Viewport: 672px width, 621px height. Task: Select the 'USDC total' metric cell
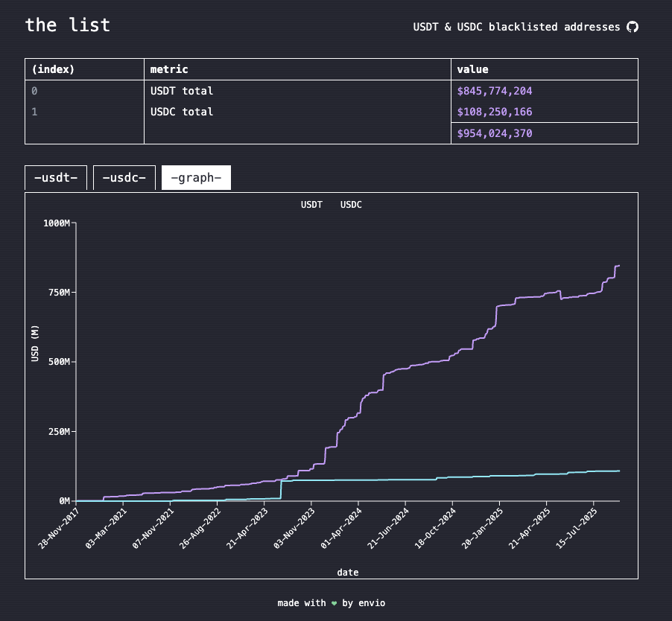tap(181, 112)
